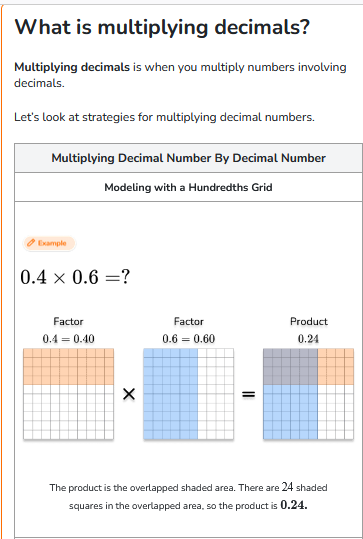Click the label 0.6 = 0.60
The width and height of the screenshot is (363, 539).
[x=188, y=339]
